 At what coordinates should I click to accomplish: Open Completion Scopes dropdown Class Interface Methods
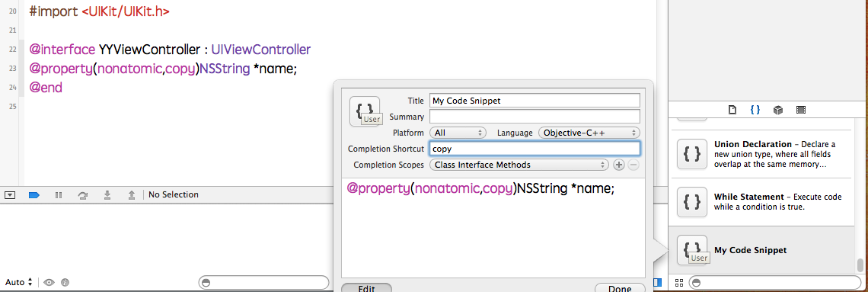519,165
